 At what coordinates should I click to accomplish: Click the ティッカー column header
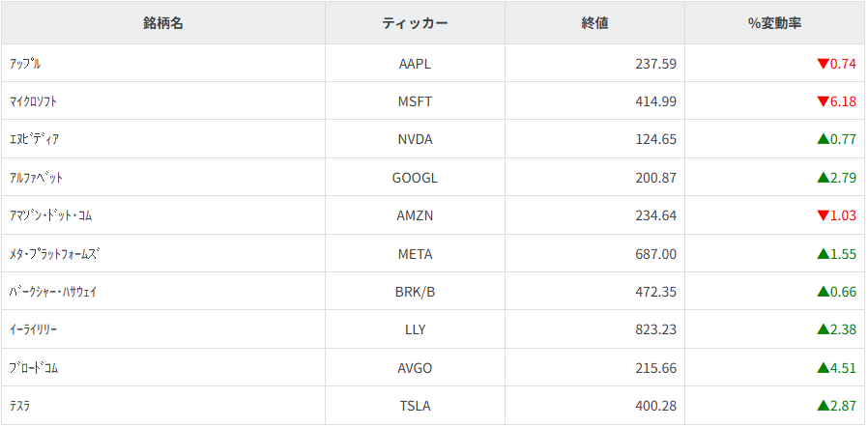pos(415,23)
